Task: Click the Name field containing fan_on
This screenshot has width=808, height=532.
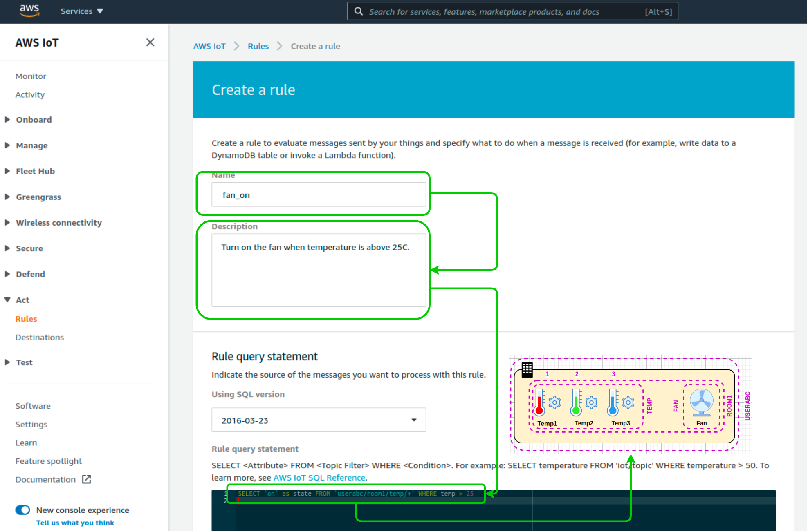Action: [x=319, y=195]
